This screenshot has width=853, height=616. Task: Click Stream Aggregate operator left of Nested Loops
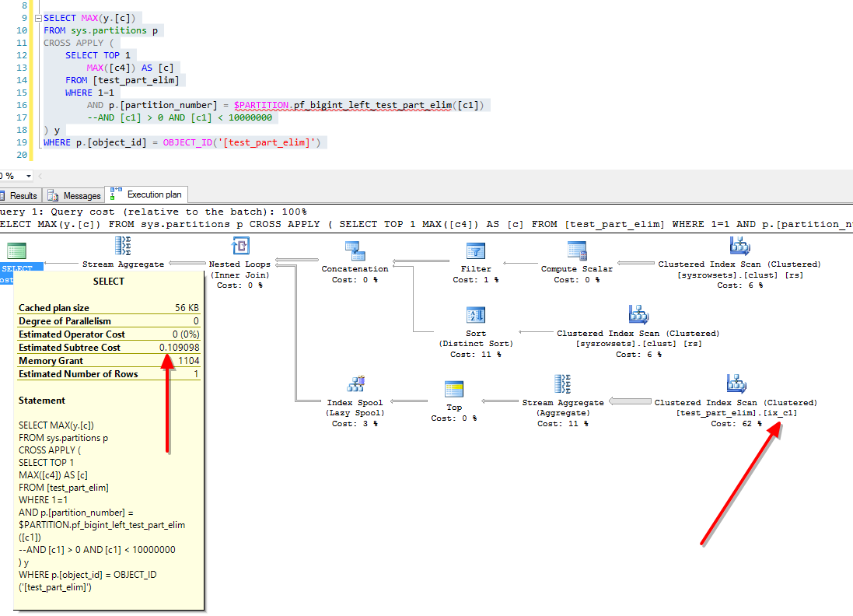click(123, 247)
